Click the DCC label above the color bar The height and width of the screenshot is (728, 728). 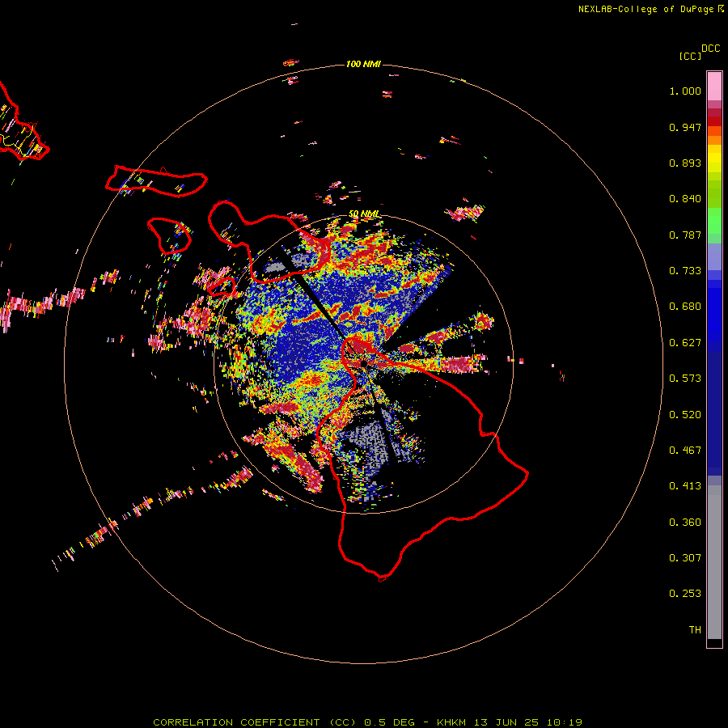click(x=711, y=49)
